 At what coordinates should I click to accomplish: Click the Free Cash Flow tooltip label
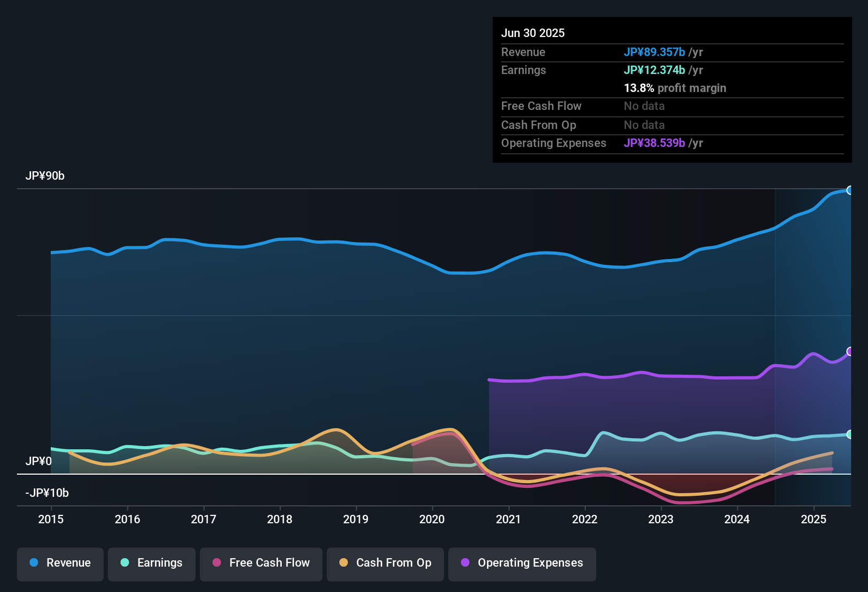click(541, 106)
